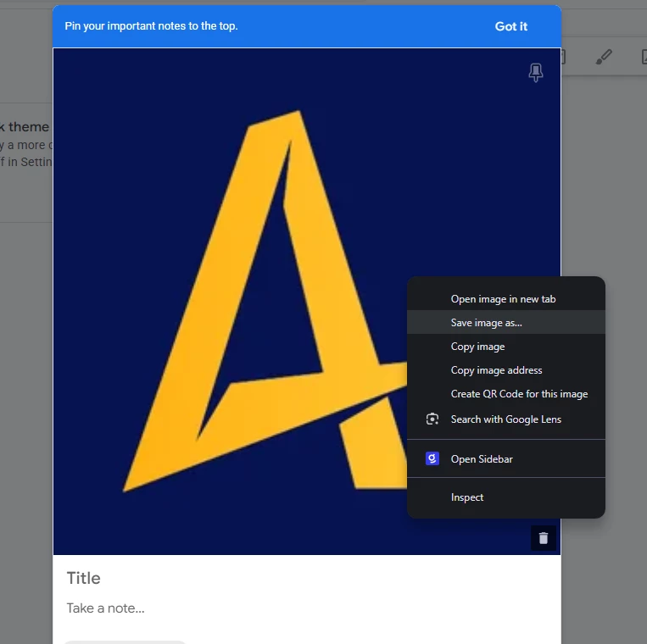Dismiss the tip with Got it

510,26
